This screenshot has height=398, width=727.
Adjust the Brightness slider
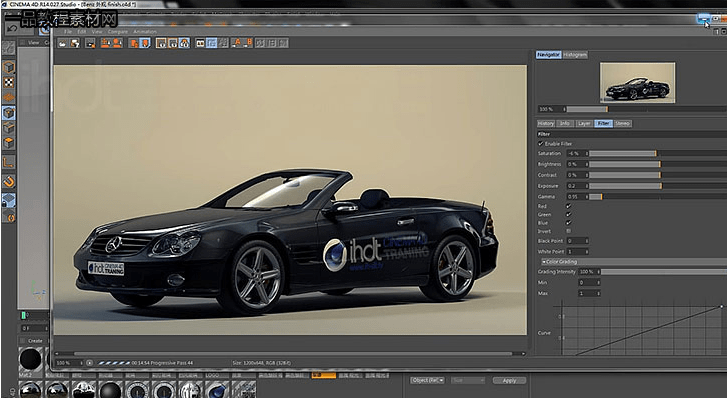tap(657, 164)
